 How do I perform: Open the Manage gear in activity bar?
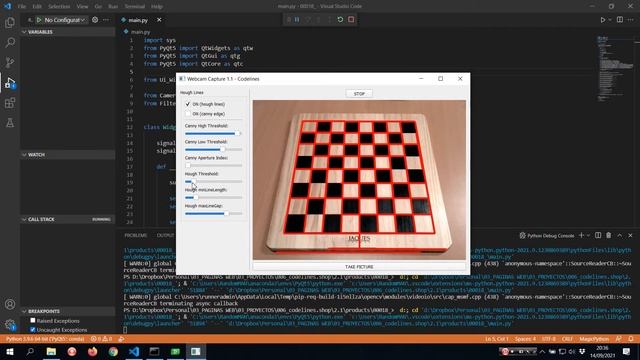coord(10,324)
